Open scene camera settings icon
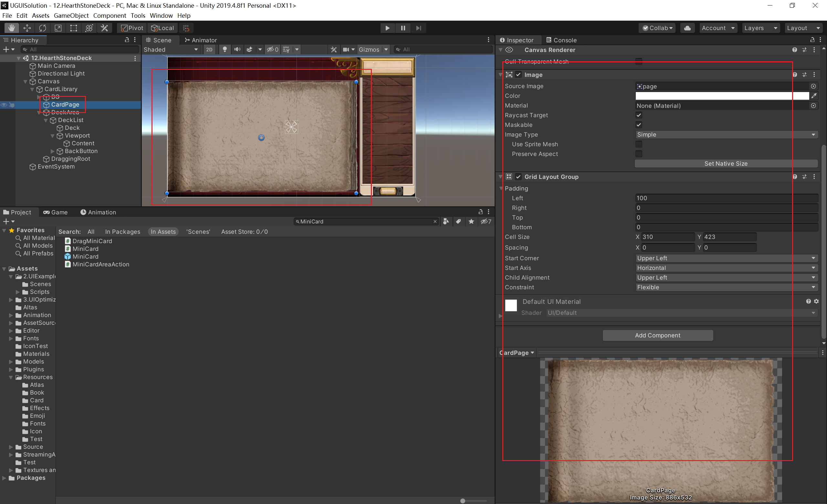The image size is (827, 504). (346, 49)
